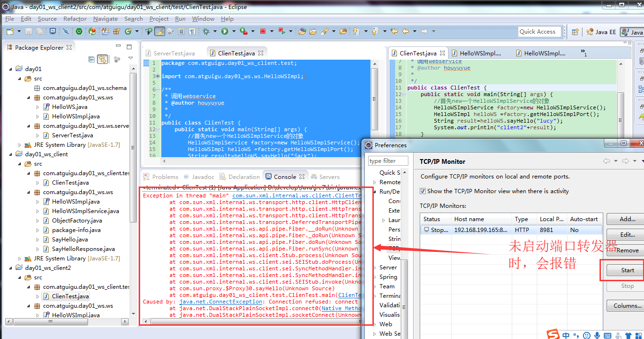Switch to the Problems tab
Viewport: 644px width, 339px height.
pyautogui.click(x=161, y=177)
